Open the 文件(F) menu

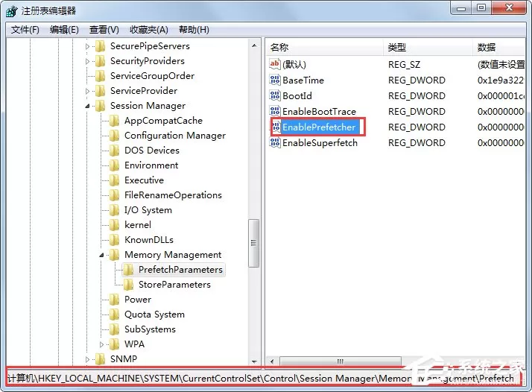pyautogui.click(x=25, y=30)
